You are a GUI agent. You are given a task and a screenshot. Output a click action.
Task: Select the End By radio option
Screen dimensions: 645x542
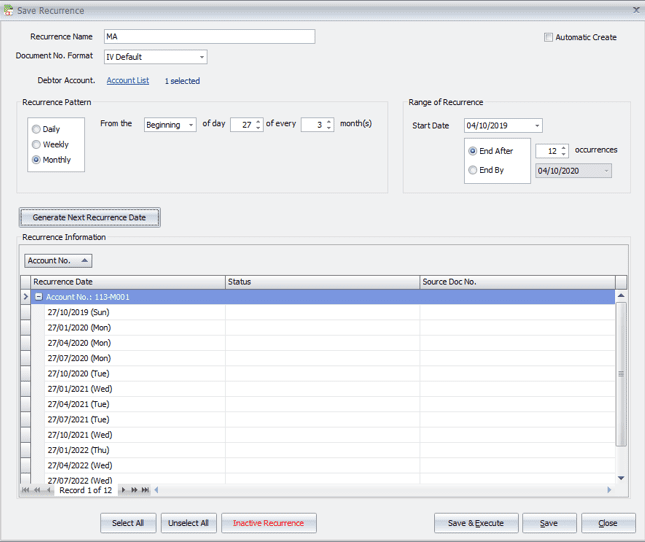point(473,170)
